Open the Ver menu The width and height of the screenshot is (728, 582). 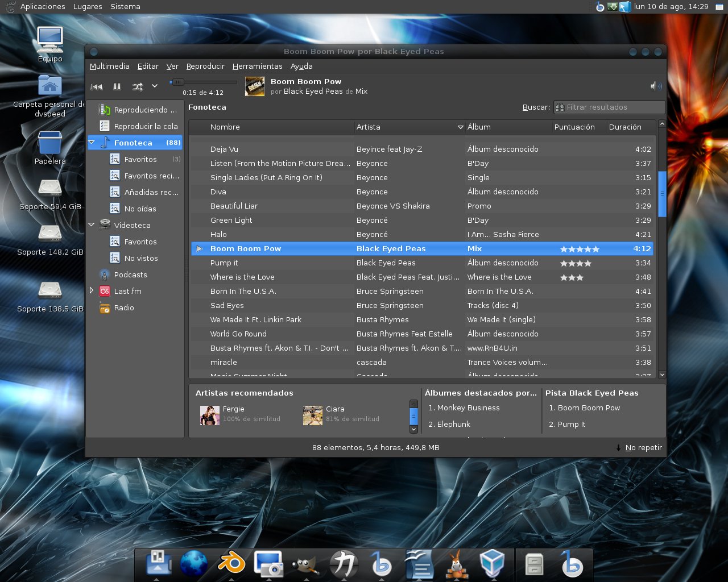172,66
